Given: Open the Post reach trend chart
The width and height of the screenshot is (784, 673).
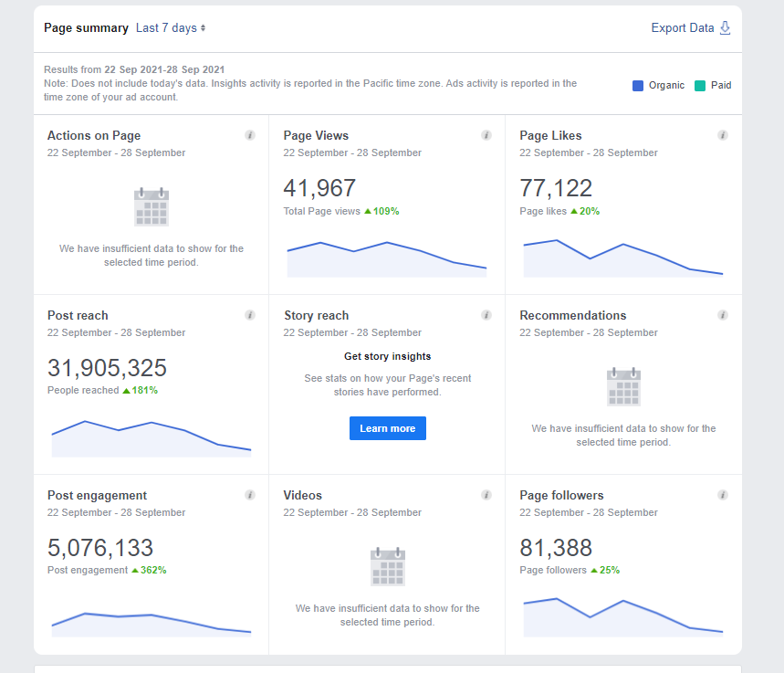Looking at the screenshot, I should (x=151, y=439).
